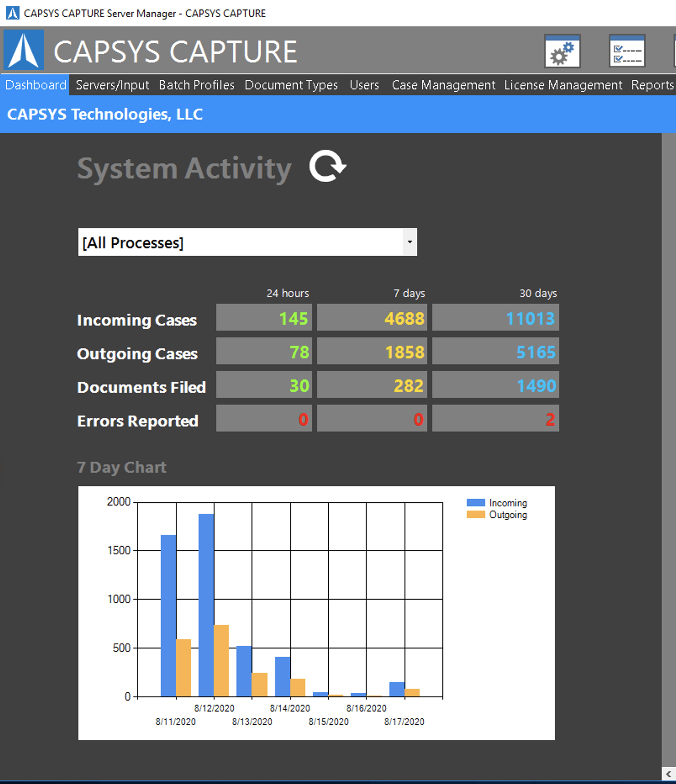
Task: Click the small app icon in title bar
Action: pyautogui.click(x=13, y=13)
